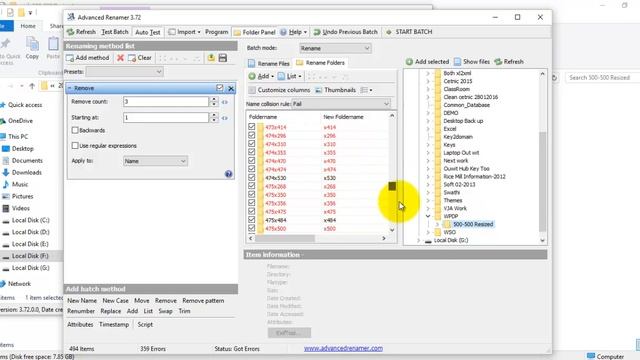This screenshot has width=640, height=360.
Task: Click Show files in folder panel
Action: pos(472,62)
